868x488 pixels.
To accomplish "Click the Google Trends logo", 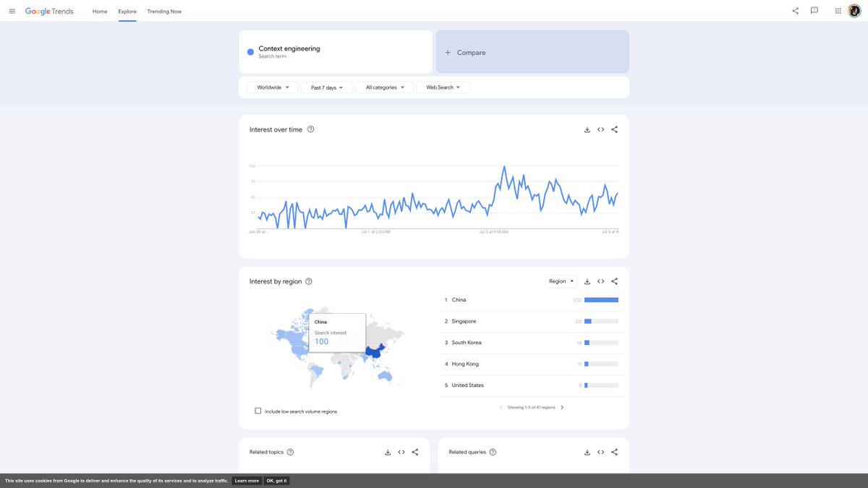I will (49, 12).
